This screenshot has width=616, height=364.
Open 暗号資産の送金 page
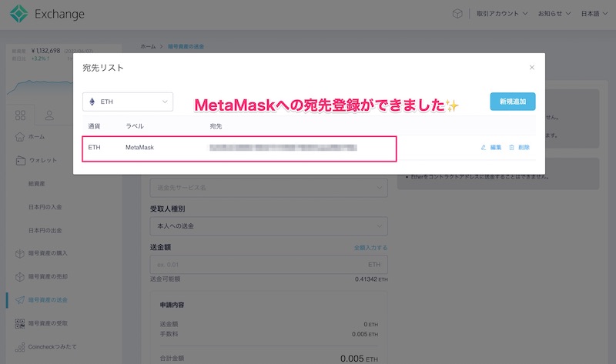[x=48, y=300]
